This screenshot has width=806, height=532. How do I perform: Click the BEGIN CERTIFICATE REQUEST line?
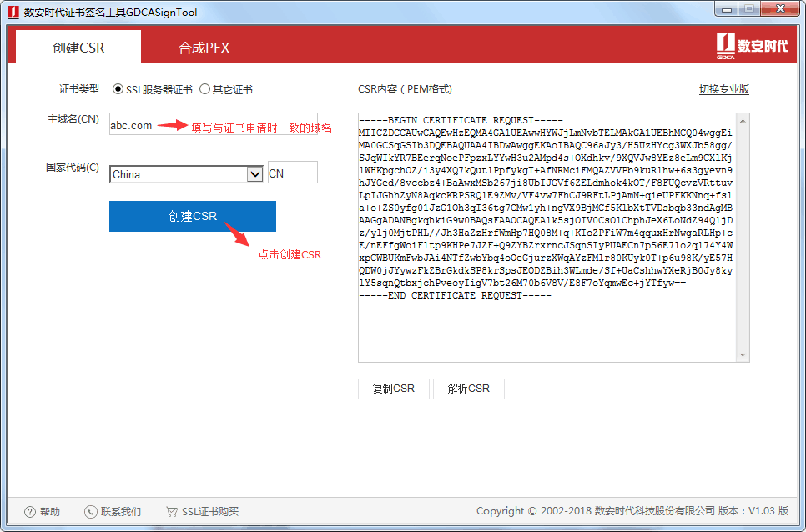coord(461,120)
